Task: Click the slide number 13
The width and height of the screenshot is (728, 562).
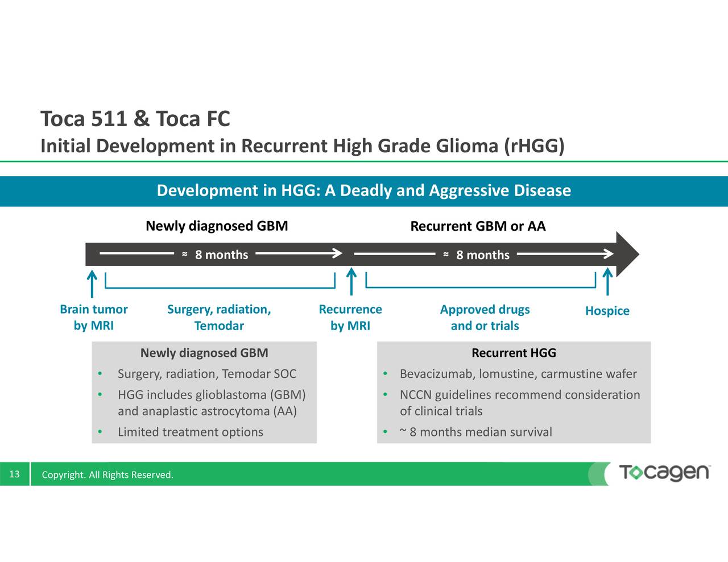Action: click(x=14, y=474)
